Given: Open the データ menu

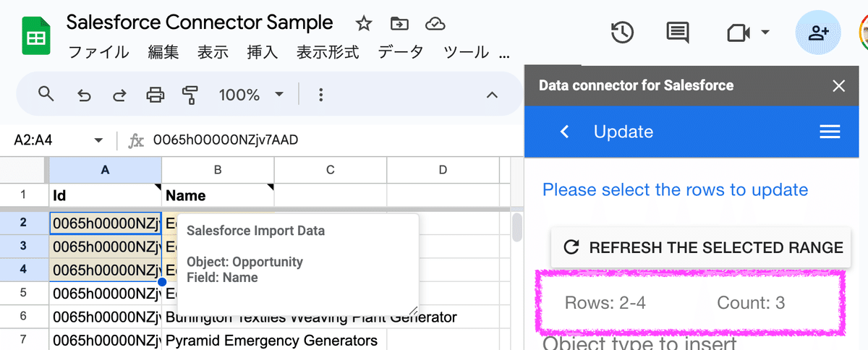Looking at the screenshot, I should point(401,52).
